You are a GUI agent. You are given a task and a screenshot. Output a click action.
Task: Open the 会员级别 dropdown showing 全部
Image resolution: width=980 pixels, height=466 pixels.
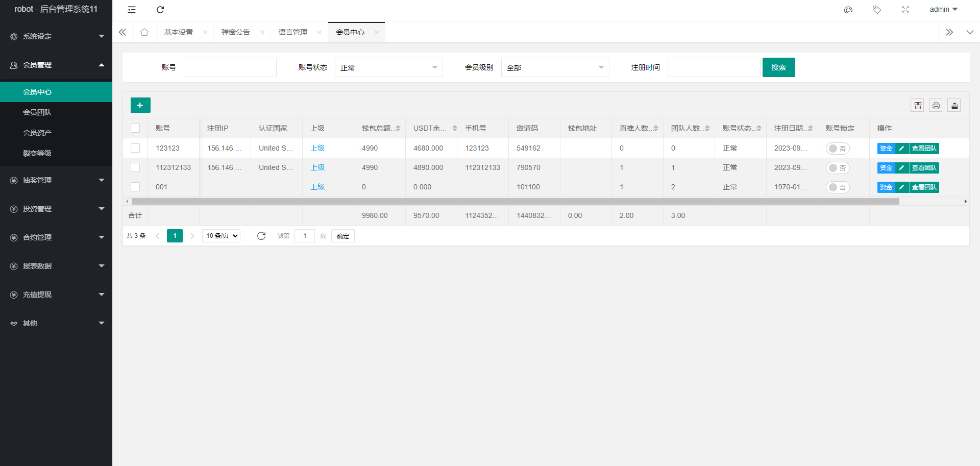click(555, 67)
